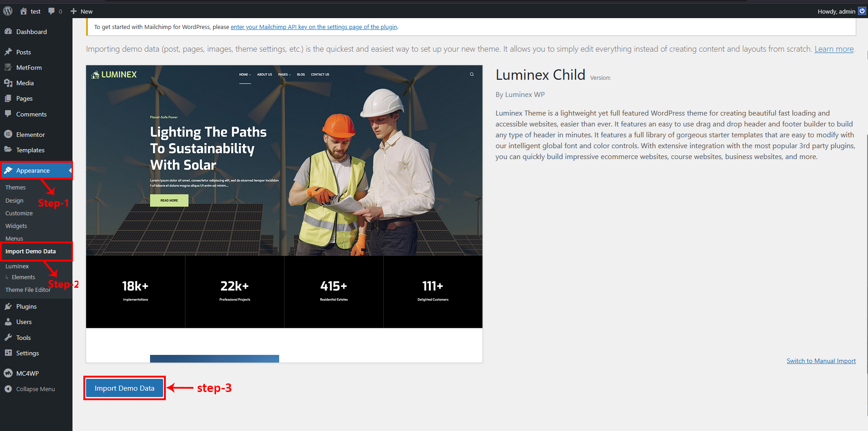Follow the Learn more link
Viewport: 868px width, 431px height.
[x=834, y=49]
